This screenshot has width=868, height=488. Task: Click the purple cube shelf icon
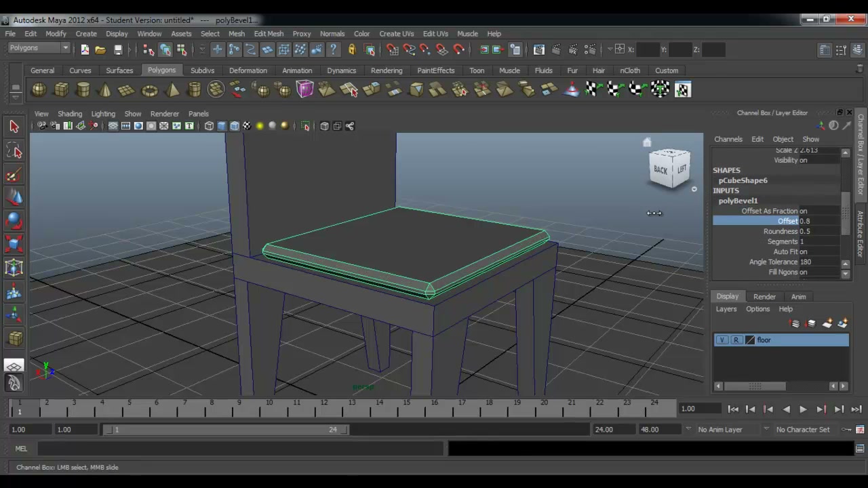[x=304, y=89]
